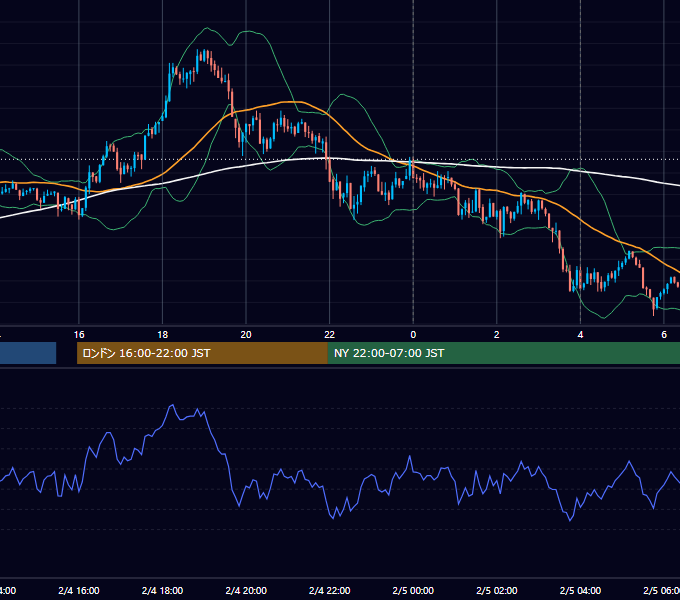Click the 18 hour label on price chart

[x=163, y=335]
